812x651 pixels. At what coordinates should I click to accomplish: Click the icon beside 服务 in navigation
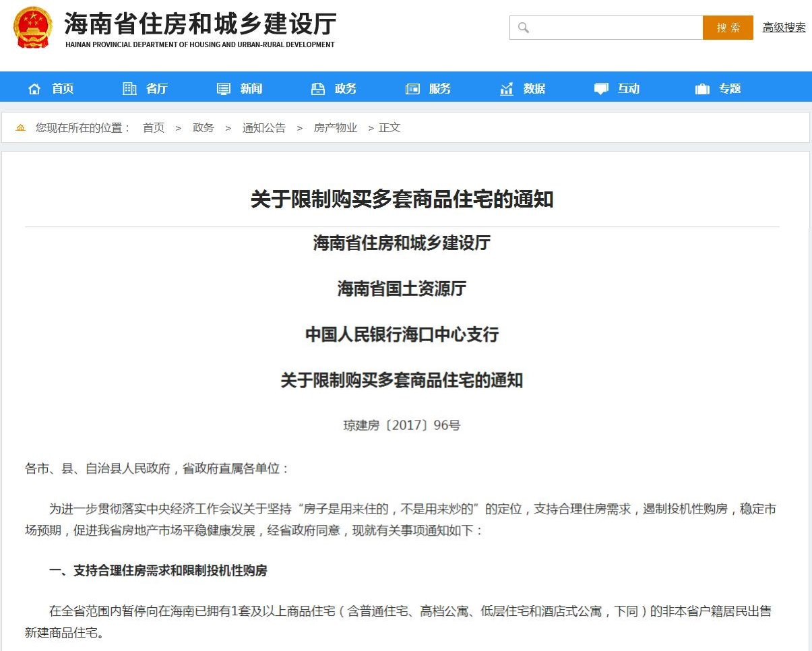[x=412, y=89]
